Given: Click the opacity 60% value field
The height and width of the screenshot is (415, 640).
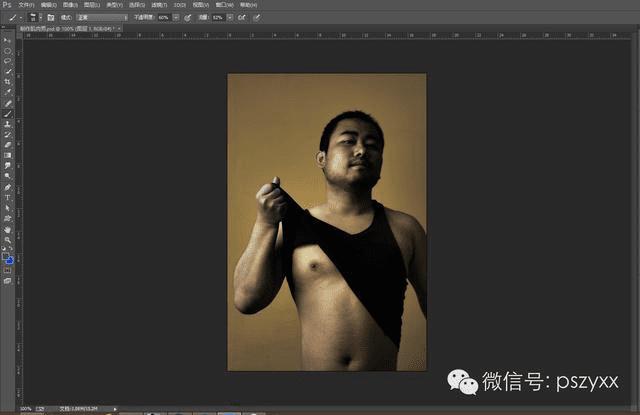Looking at the screenshot, I should pos(164,18).
